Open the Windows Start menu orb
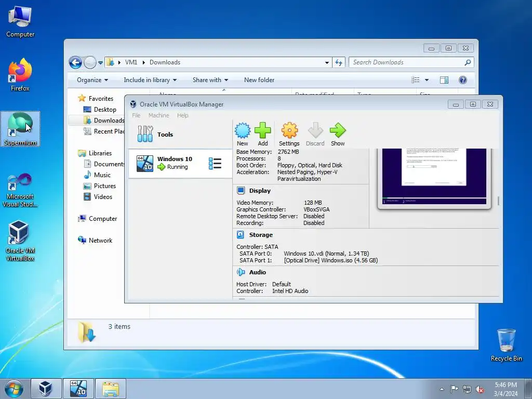Viewport: 532px width, 399px height. pyautogui.click(x=14, y=389)
